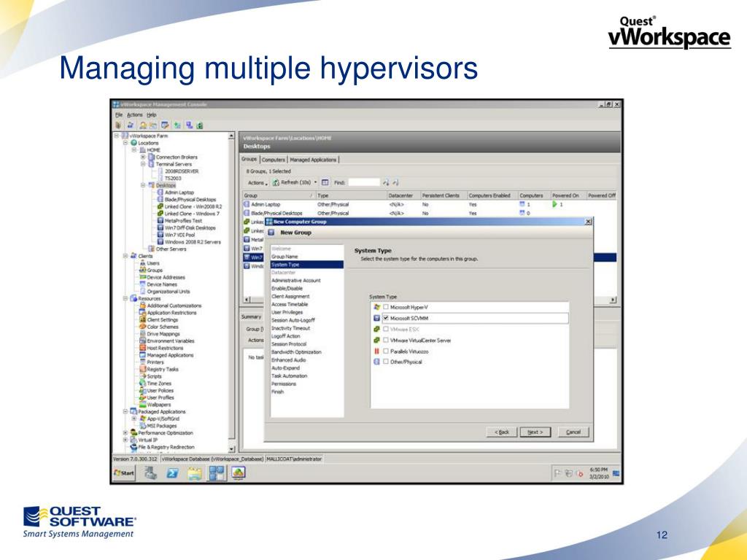Expand the Performance Optimization node
The width and height of the screenshot is (747, 560).
(x=125, y=433)
